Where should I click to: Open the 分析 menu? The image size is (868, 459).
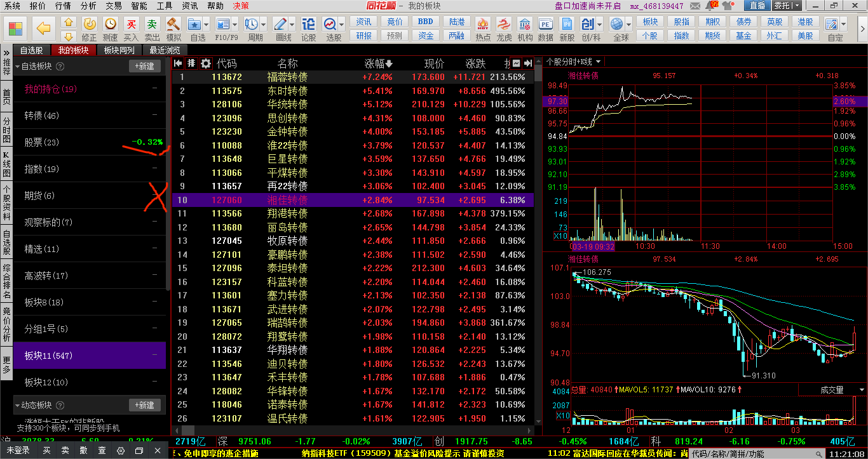click(88, 6)
